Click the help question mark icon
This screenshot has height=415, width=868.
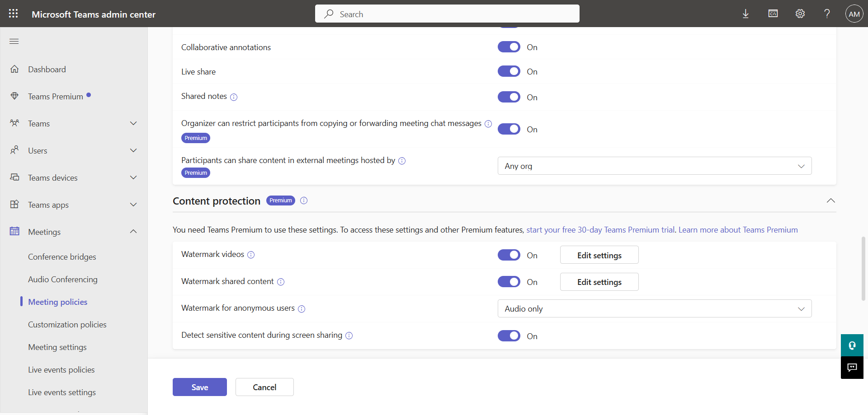(x=827, y=14)
